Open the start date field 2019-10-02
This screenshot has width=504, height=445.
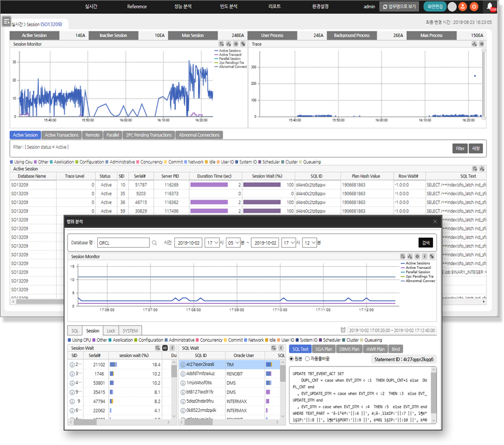[x=188, y=243]
